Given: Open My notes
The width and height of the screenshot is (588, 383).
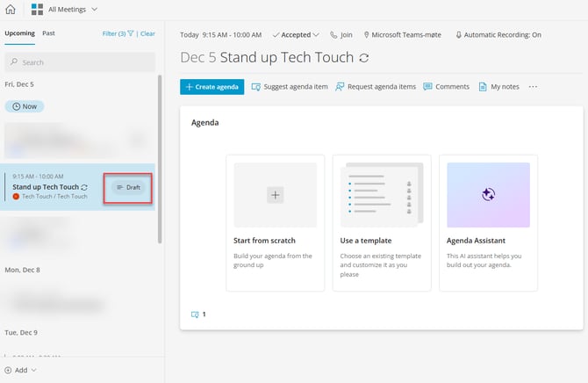Looking at the screenshot, I should (x=499, y=87).
